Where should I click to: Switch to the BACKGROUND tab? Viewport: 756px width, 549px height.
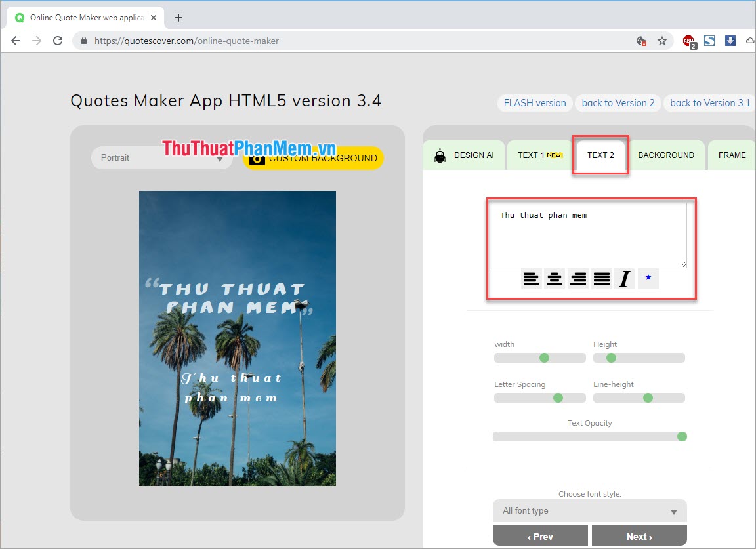tap(666, 155)
